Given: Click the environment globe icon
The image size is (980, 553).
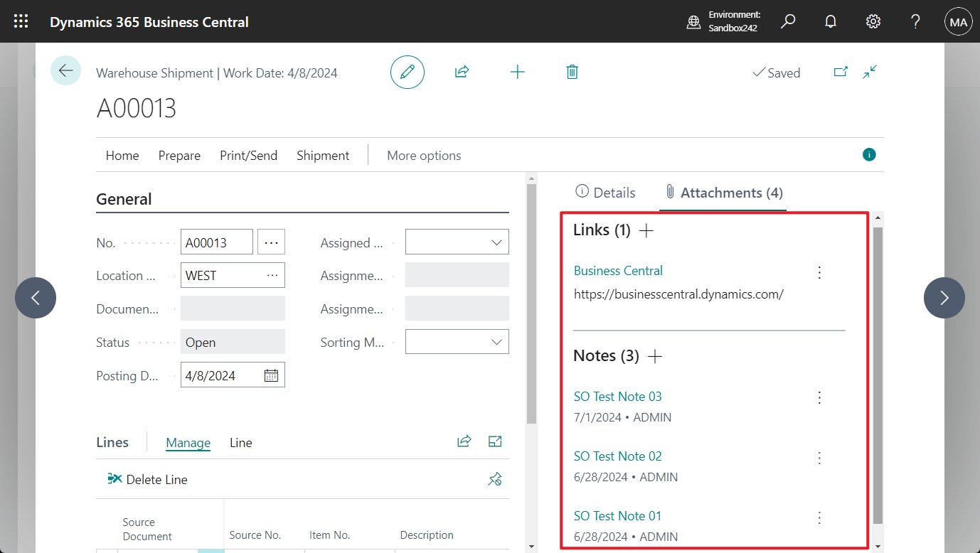Looking at the screenshot, I should click(693, 22).
